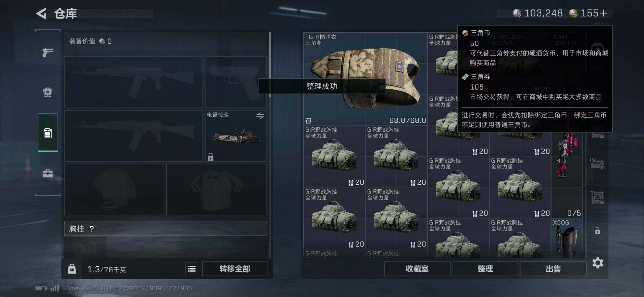644x297 pixels.
Task: Click the 胸挂 question mark help icon
Action: click(92, 229)
